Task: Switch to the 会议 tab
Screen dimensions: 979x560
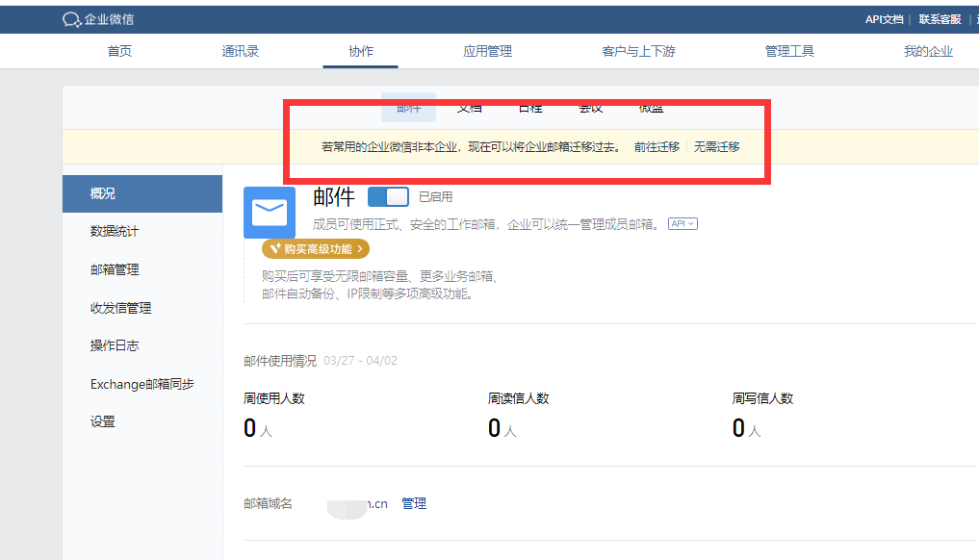Action: [x=590, y=107]
